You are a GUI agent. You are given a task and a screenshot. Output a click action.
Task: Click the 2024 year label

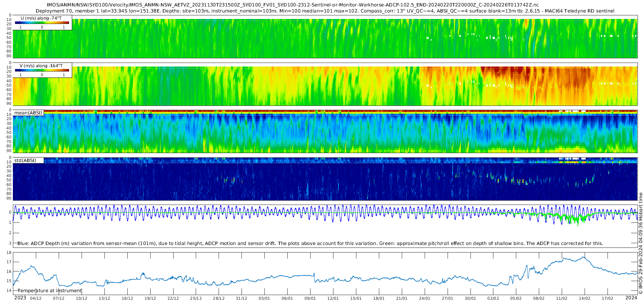pos(631,298)
